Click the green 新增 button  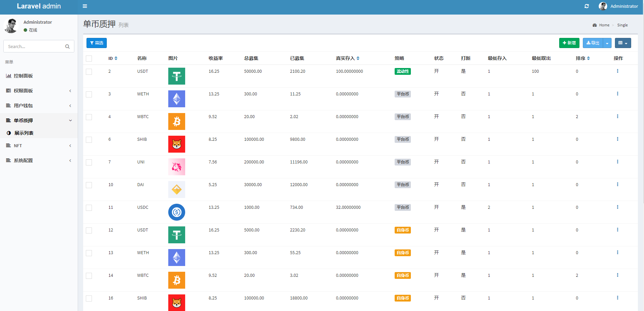pos(569,43)
